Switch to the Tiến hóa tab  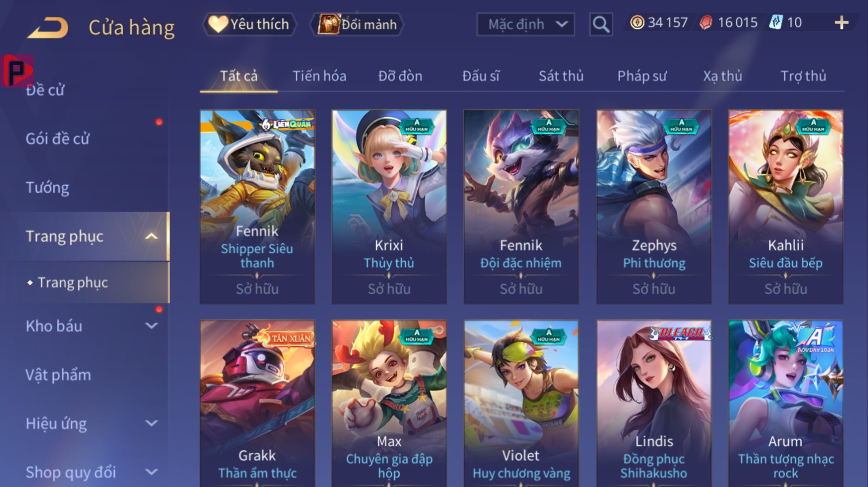click(319, 76)
